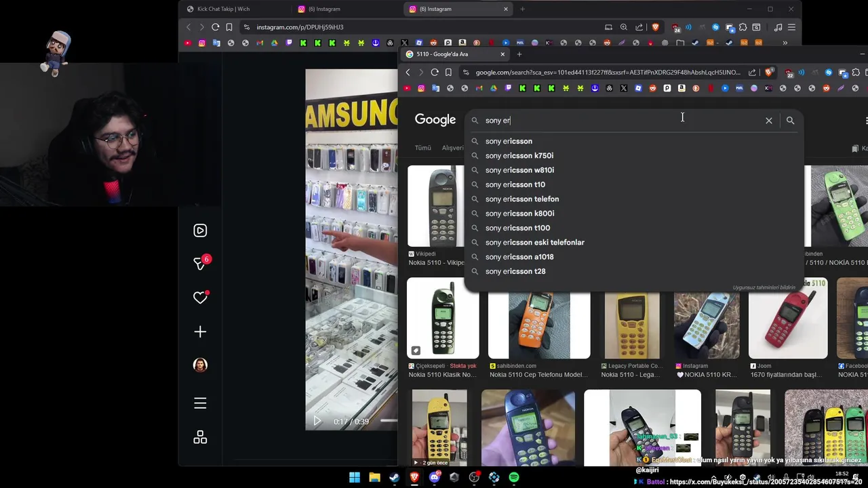Select suggestion 'sony ericsson k800i'

click(x=633, y=213)
